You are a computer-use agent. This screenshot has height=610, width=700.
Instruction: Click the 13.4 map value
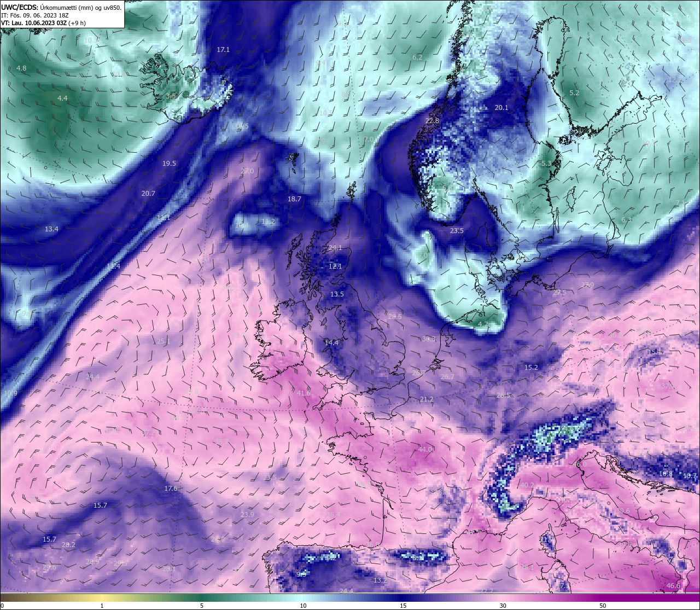point(51,229)
